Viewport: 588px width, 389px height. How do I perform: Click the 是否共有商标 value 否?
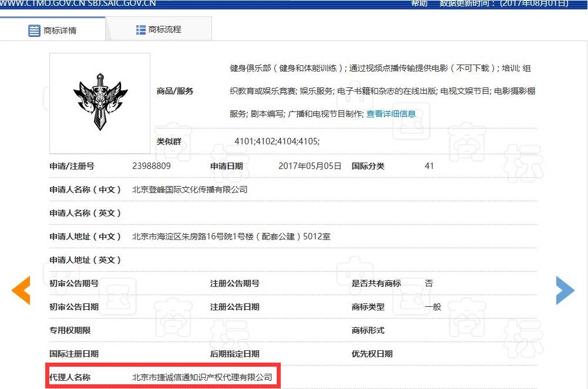429,283
